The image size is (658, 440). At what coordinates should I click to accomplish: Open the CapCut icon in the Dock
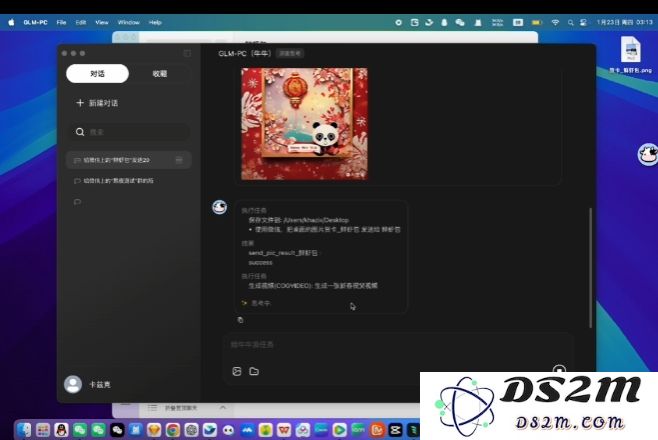tap(395, 430)
